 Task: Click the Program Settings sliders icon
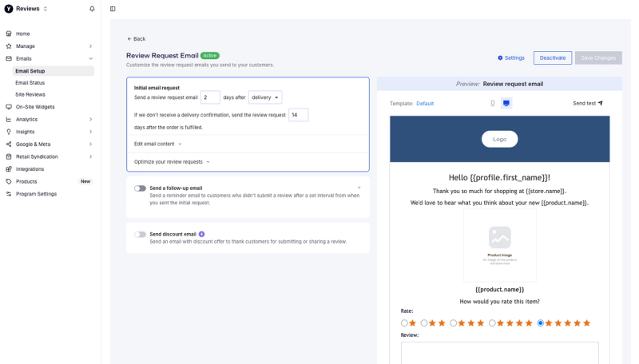(9, 194)
